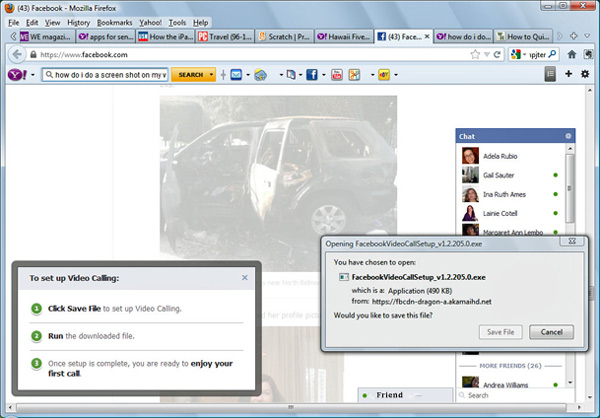Open the YouTube toolbar icon
Screen dimensions: 600x418
click(x=337, y=75)
